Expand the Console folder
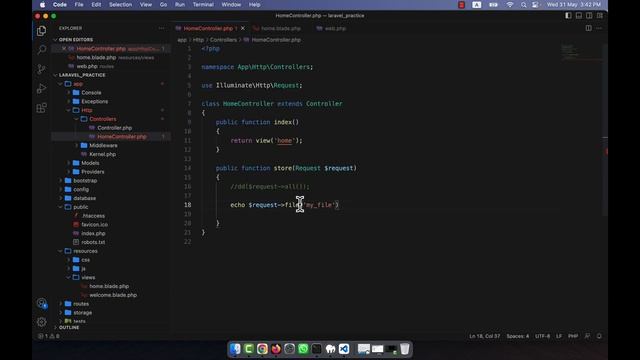This screenshot has width=640, height=360. point(91,93)
